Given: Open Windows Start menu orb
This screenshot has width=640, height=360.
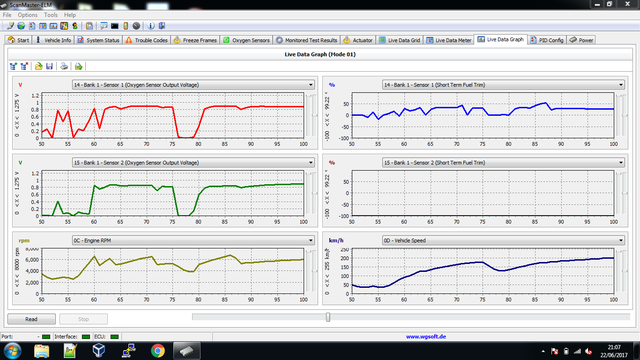Looking at the screenshot, I should pyautogui.click(x=12, y=351).
